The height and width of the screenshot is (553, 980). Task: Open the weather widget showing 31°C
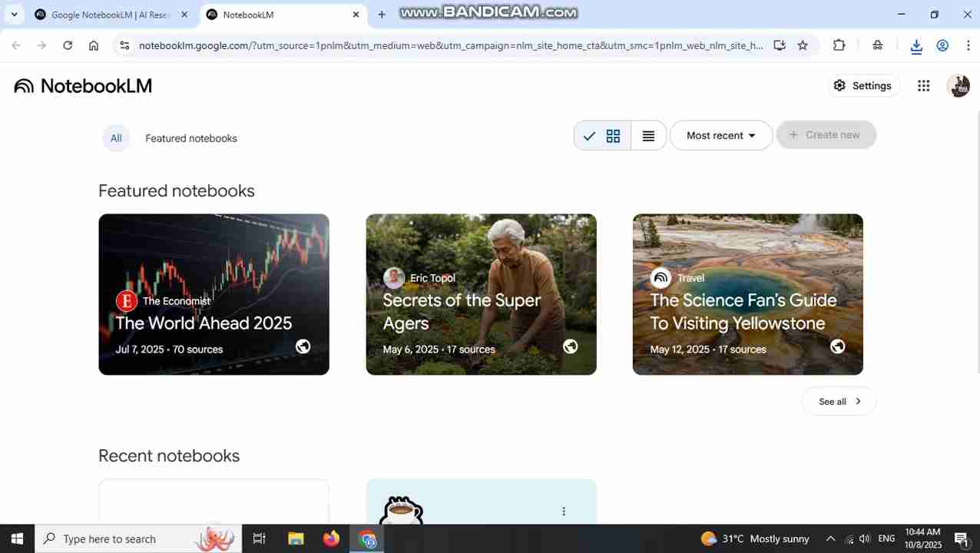(x=755, y=538)
